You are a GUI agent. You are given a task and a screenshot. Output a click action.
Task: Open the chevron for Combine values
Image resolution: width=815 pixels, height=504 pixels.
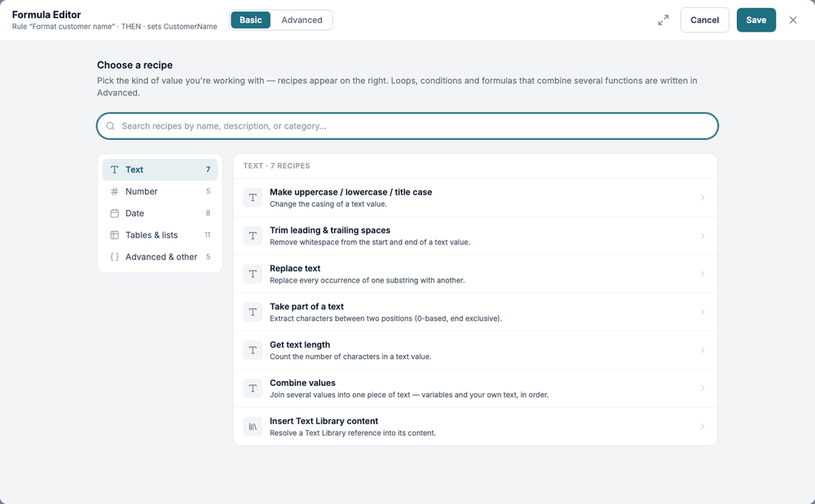[703, 388]
